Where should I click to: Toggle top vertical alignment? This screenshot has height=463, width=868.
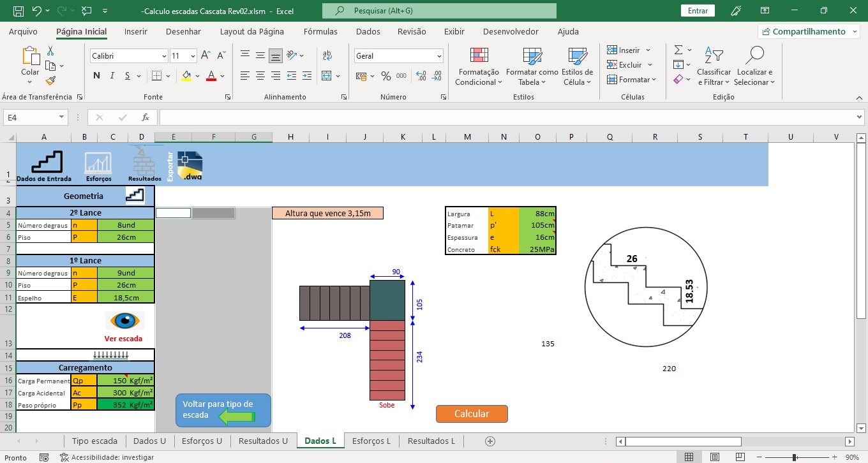click(244, 56)
